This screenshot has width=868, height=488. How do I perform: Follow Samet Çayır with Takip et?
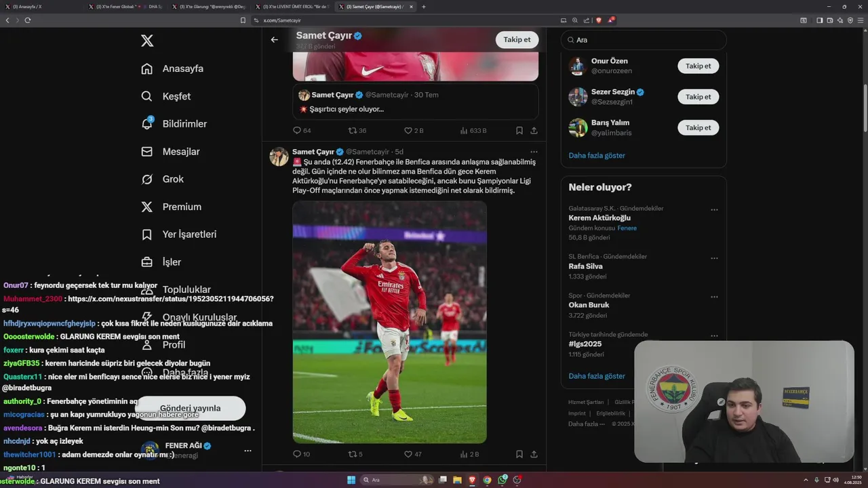(x=517, y=39)
